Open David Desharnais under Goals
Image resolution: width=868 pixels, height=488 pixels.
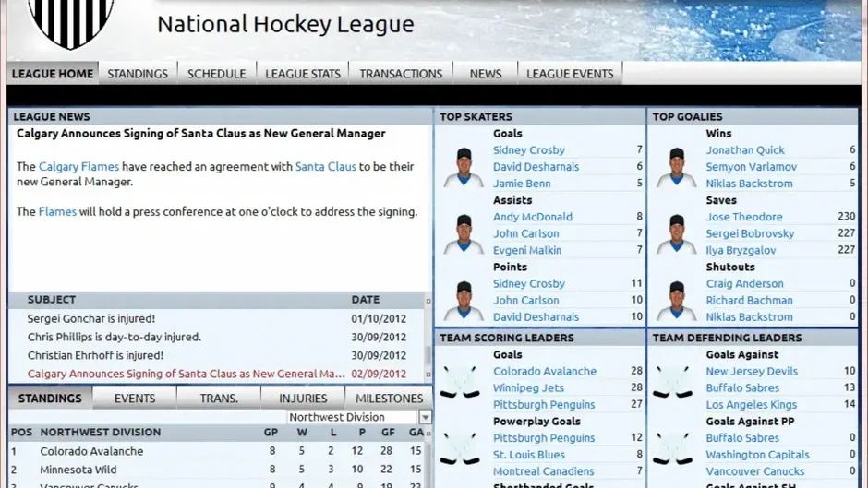pos(536,167)
